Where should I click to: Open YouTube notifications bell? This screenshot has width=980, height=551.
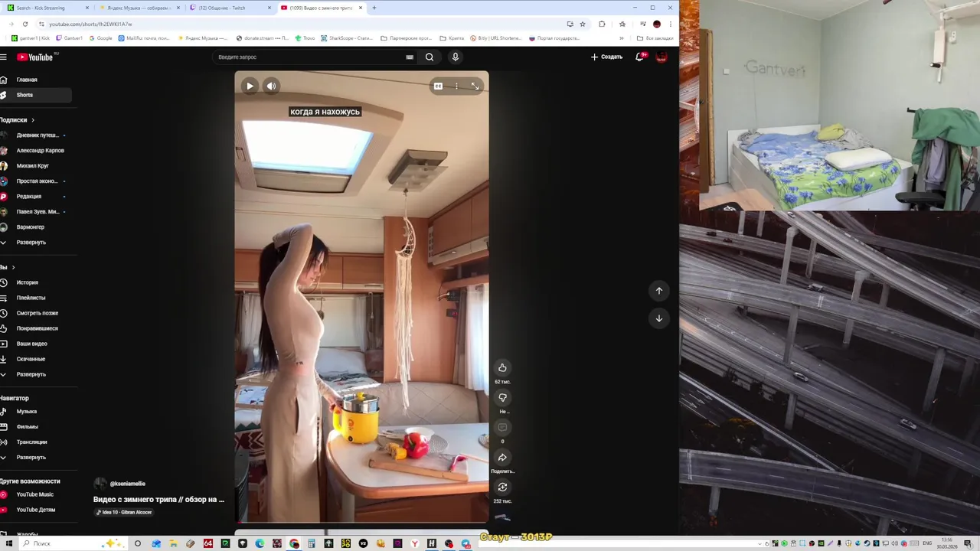[x=640, y=57]
